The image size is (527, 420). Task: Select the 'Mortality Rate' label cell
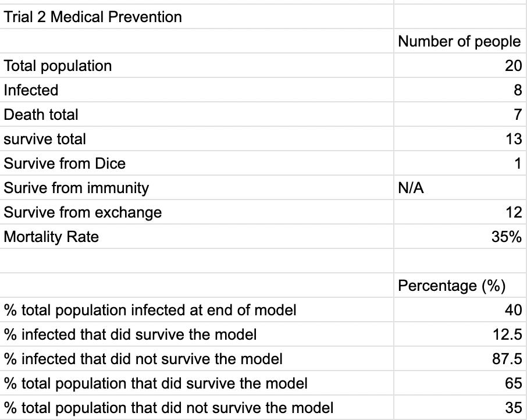(51, 237)
